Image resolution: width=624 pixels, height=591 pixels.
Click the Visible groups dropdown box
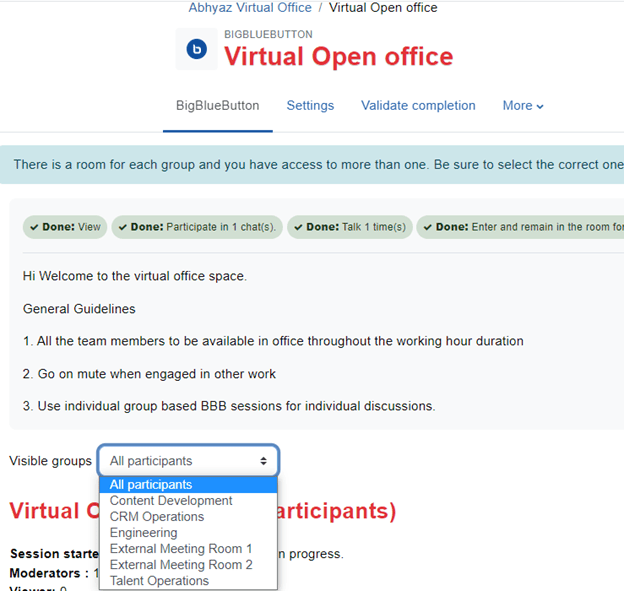[x=188, y=461]
